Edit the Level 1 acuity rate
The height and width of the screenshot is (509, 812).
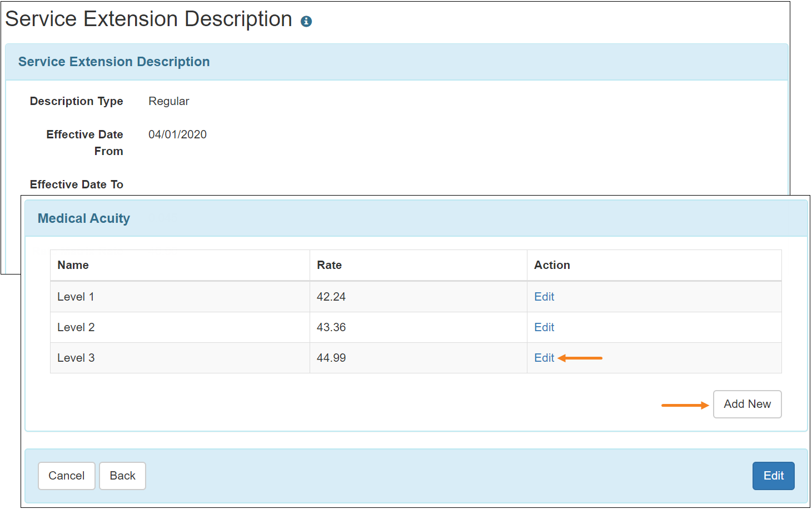[x=544, y=297]
